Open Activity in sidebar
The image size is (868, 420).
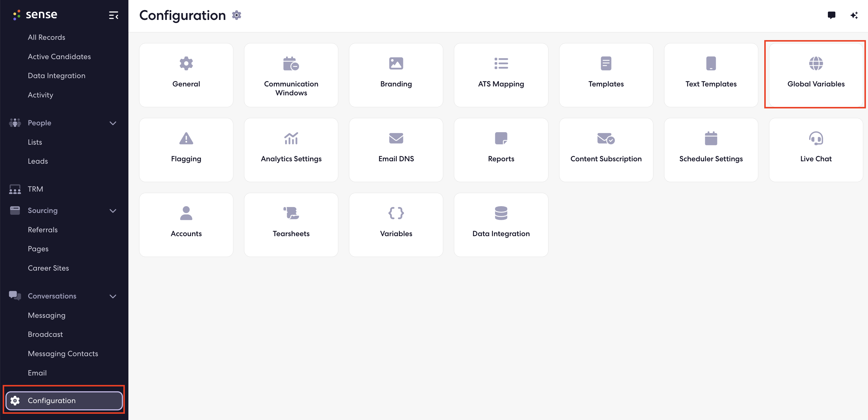click(40, 95)
